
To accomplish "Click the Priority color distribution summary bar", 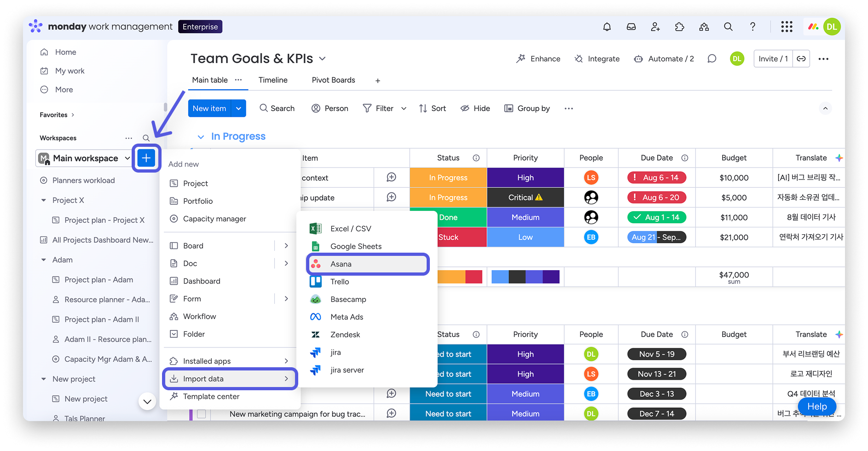I will point(526,277).
